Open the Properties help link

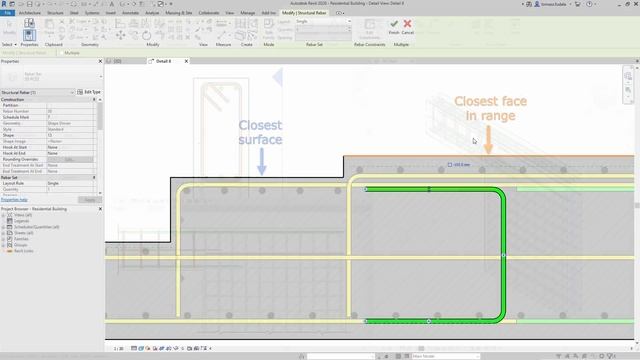(x=14, y=200)
